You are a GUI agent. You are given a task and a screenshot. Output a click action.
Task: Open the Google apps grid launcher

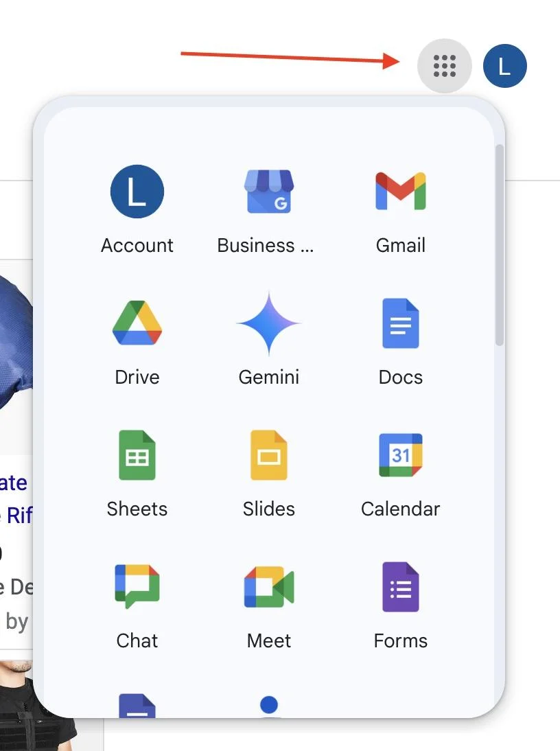point(445,66)
